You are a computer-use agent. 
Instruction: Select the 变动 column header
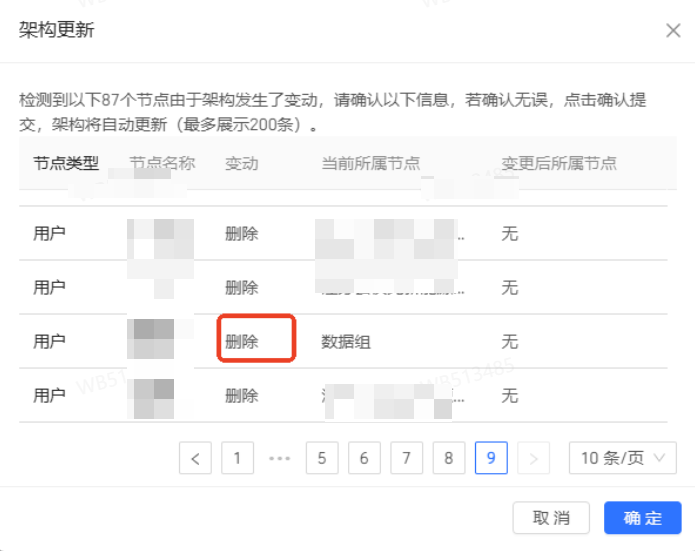click(x=242, y=163)
